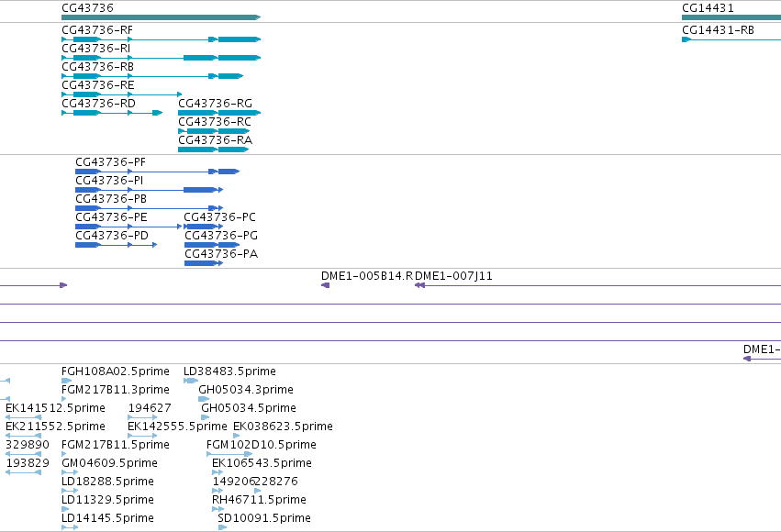Click feature 194627
This screenshot has width=781, height=532.
click(x=142, y=418)
